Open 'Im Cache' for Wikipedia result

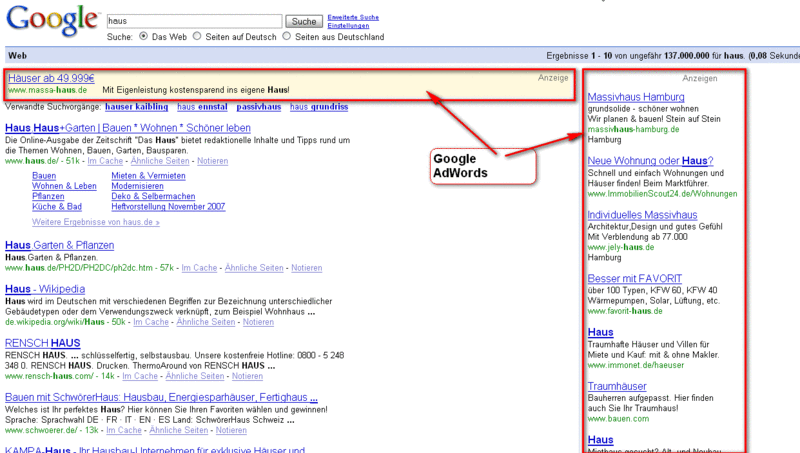[x=151, y=322]
